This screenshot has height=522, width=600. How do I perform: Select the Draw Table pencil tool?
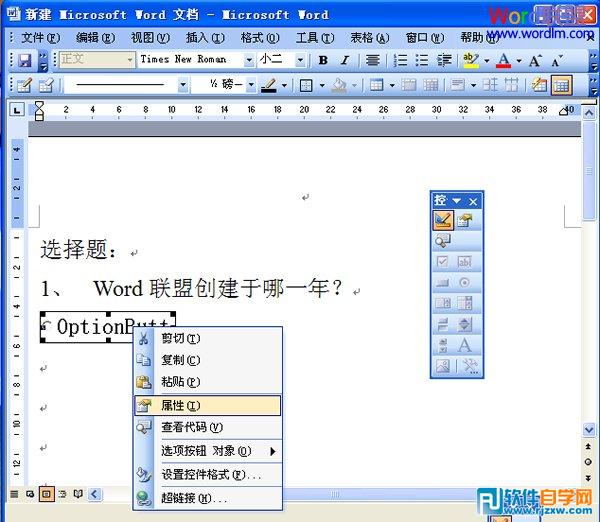24,85
